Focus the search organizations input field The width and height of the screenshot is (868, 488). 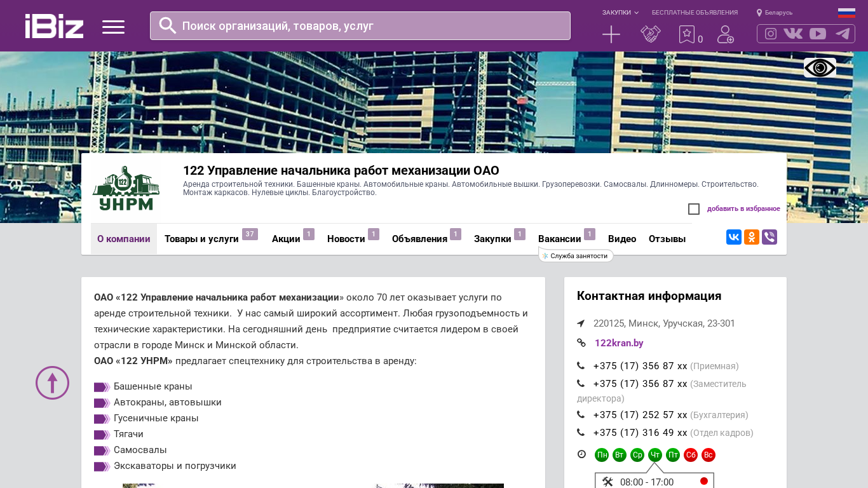[x=360, y=25]
